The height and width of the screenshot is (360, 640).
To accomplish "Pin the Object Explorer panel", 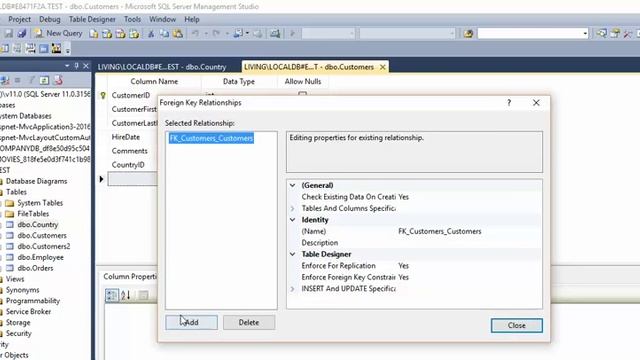I will click(76, 66).
